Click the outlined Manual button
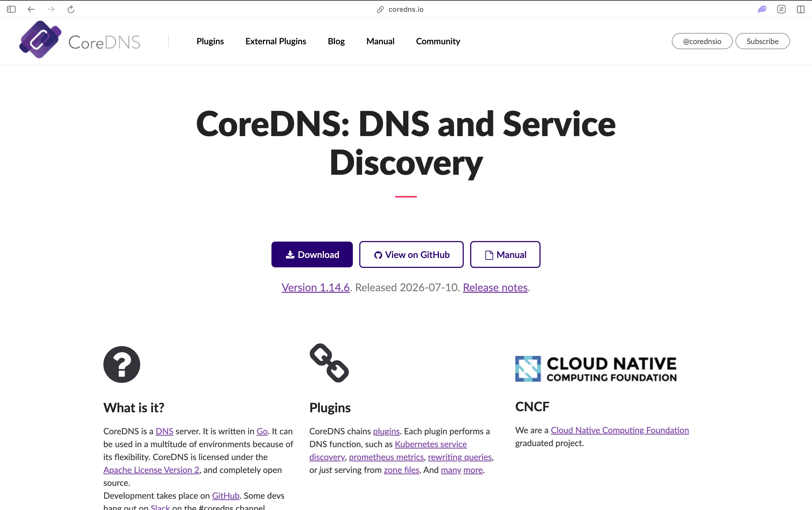The image size is (812, 510). click(x=505, y=254)
